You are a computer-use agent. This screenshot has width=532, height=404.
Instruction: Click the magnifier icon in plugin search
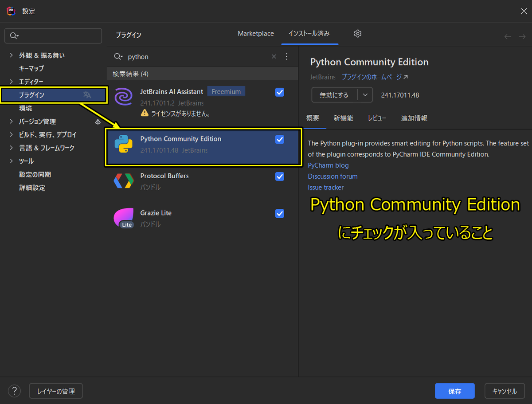tap(118, 57)
